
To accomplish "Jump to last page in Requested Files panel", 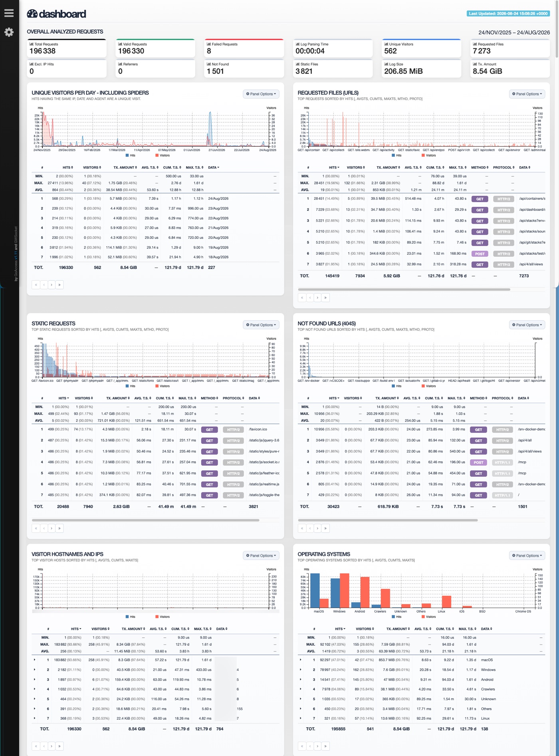I will 325,298.
